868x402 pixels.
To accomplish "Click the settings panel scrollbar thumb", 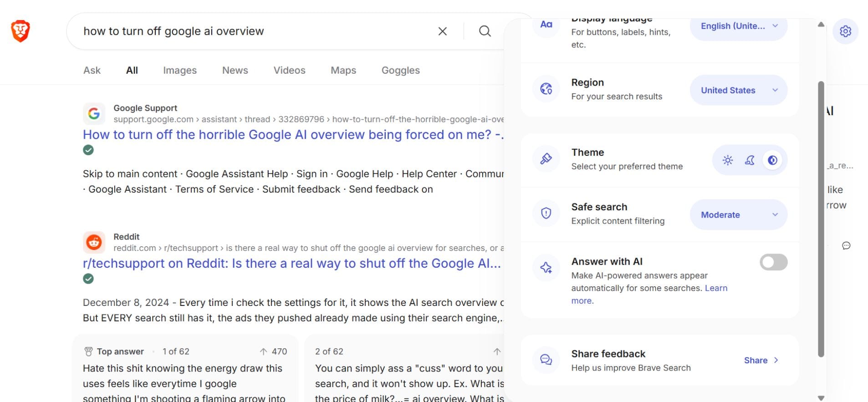I will pos(821,219).
